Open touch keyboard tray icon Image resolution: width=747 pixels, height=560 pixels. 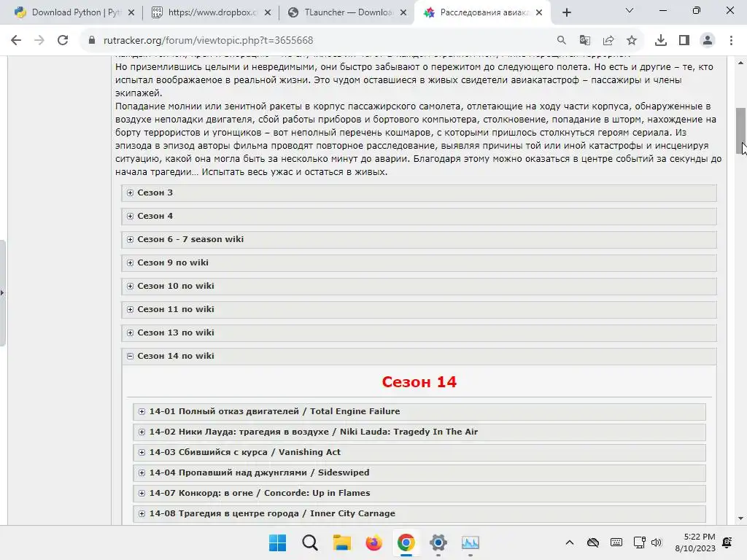pyautogui.click(x=616, y=542)
